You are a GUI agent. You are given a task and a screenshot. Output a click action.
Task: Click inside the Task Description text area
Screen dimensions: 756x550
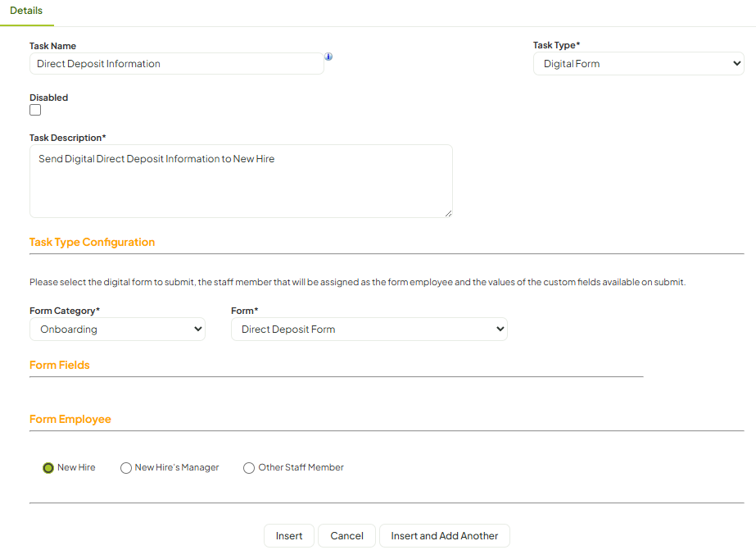(241, 181)
